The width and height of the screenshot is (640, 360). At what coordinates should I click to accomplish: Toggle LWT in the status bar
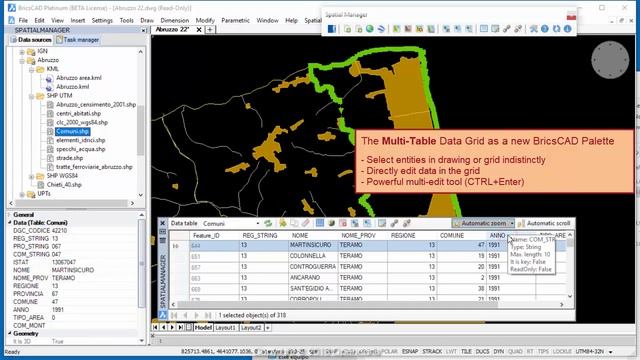pyautogui.click(x=451, y=351)
